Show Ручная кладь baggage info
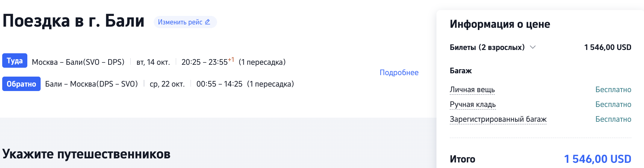 click(x=473, y=104)
